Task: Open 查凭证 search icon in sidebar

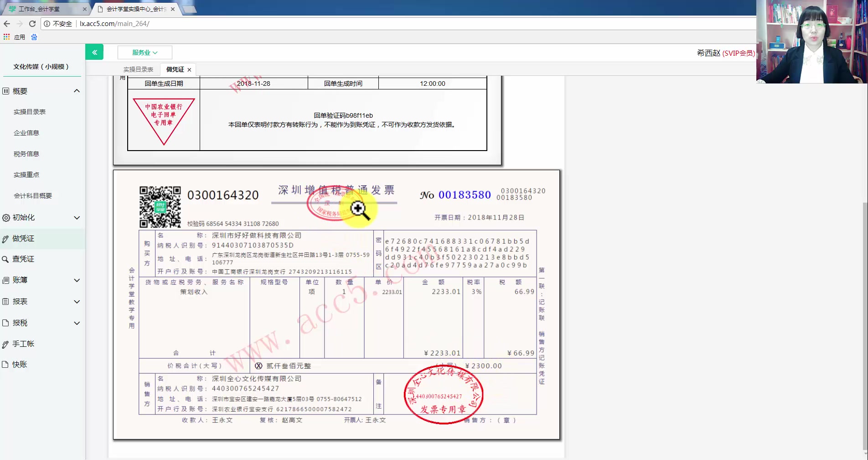Action: tap(5, 259)
